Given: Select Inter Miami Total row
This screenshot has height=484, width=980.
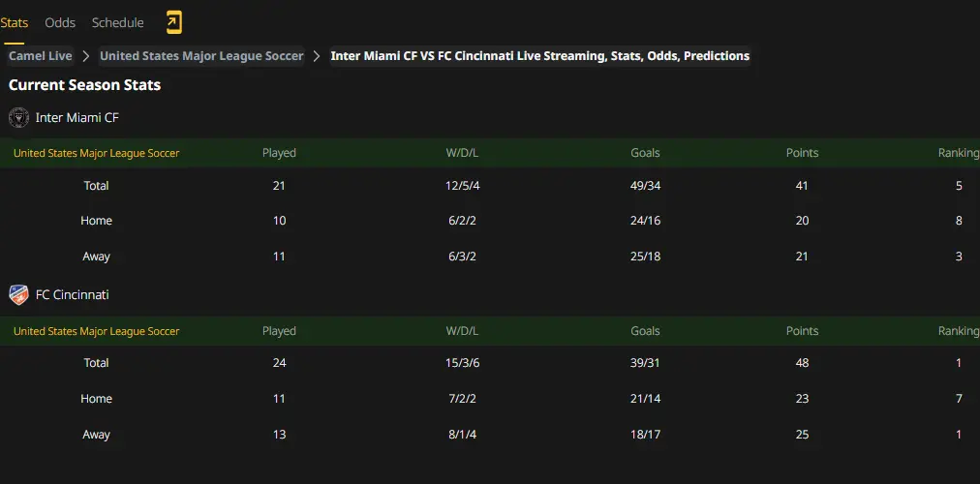Looking at the screenshot, I should pyautogui.click(x=490, y=186).
